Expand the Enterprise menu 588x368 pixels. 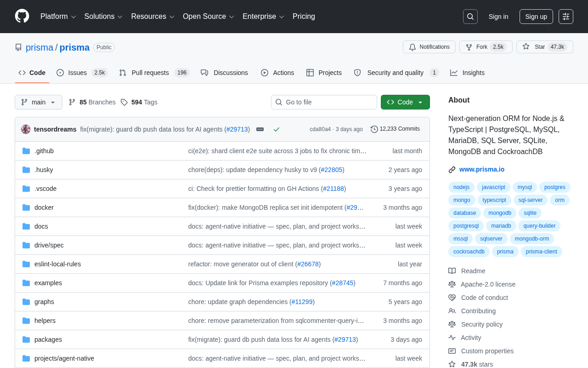click(x=264, y=17)
